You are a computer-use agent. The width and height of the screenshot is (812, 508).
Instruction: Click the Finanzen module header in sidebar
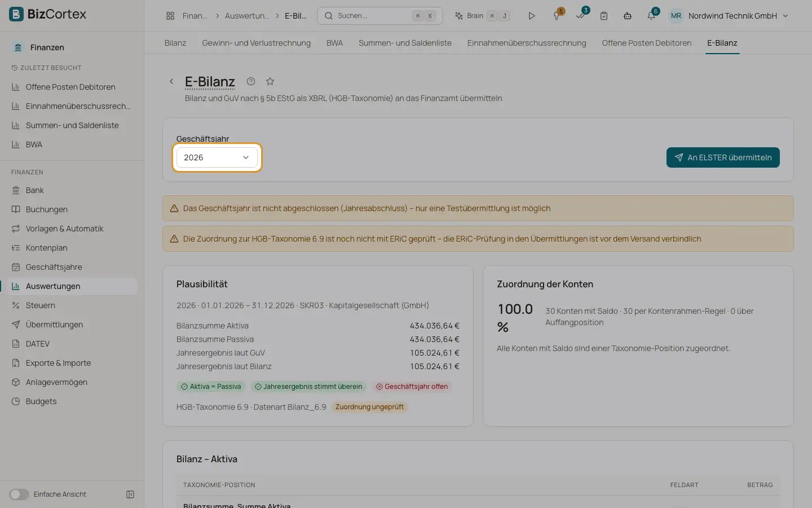pyautogui.click(x=47, y=47)
